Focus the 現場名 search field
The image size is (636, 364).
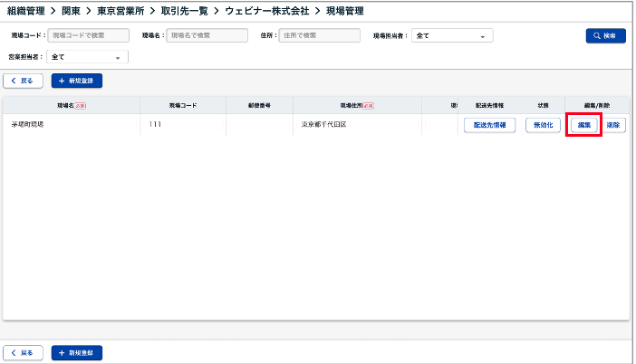(x=207, y=36)
